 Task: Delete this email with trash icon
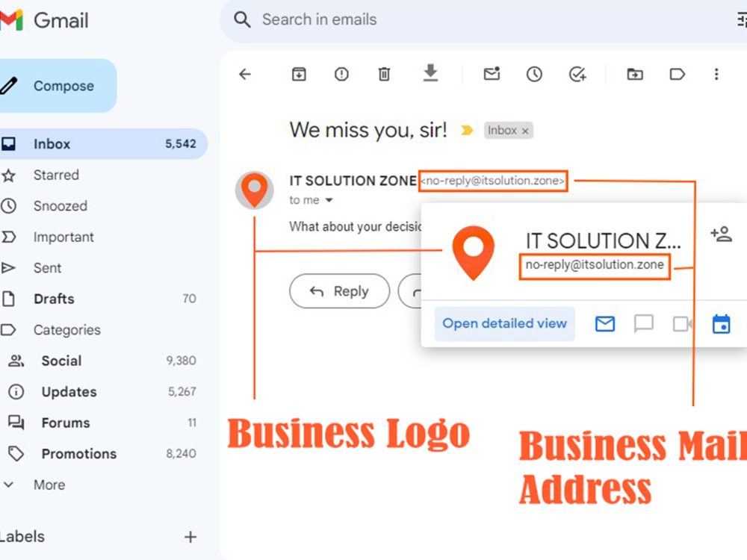click(384, 74)
